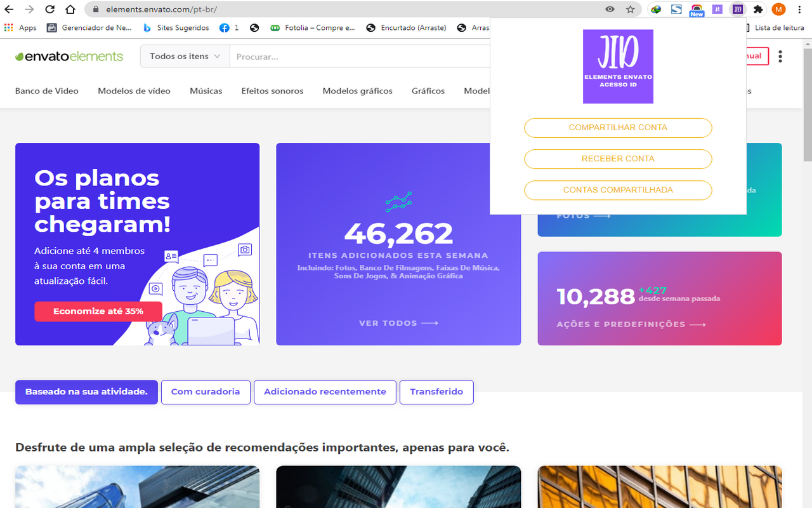Open the Extensions puzzle piece menu
This screenshot has height=508, width=812.
(757, 10)
